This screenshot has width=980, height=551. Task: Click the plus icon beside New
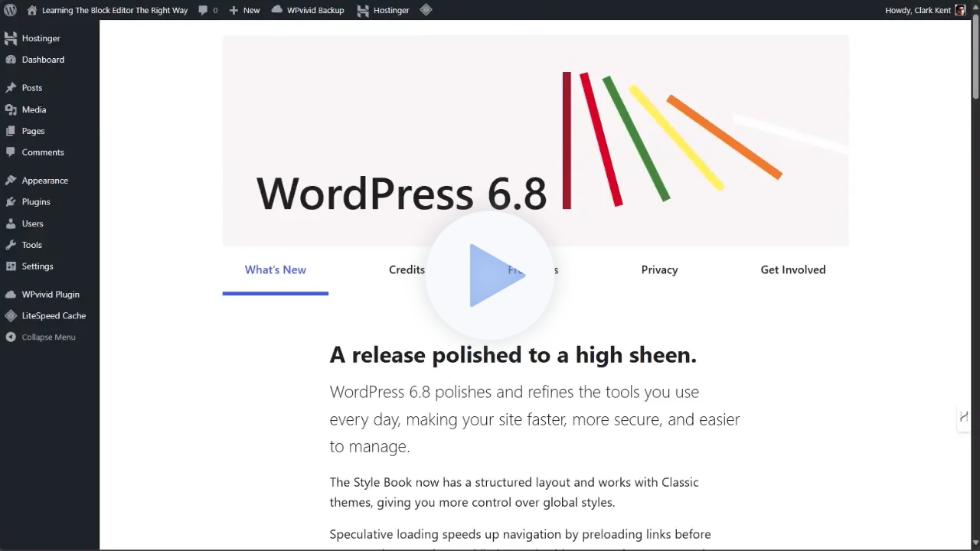click(x=234, y=10)
